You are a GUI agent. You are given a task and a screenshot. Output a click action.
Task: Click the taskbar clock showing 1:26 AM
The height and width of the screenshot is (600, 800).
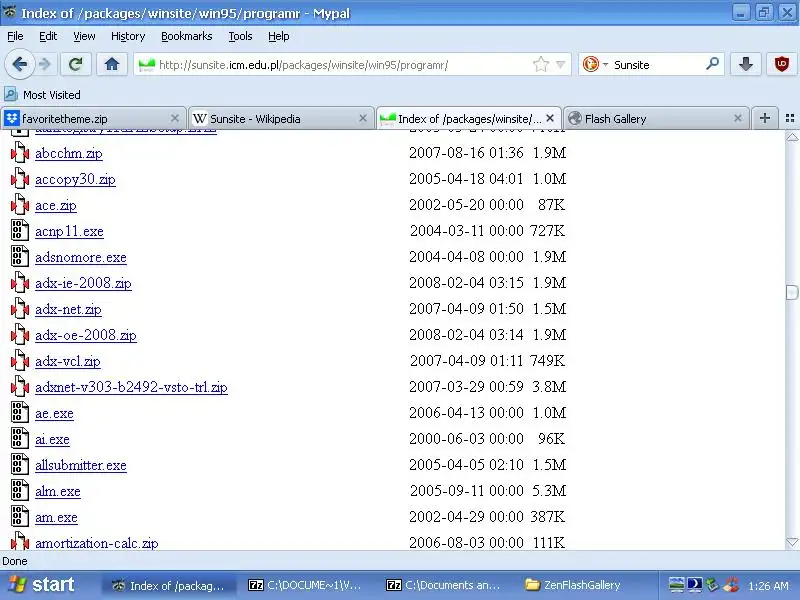pos(769,586)
